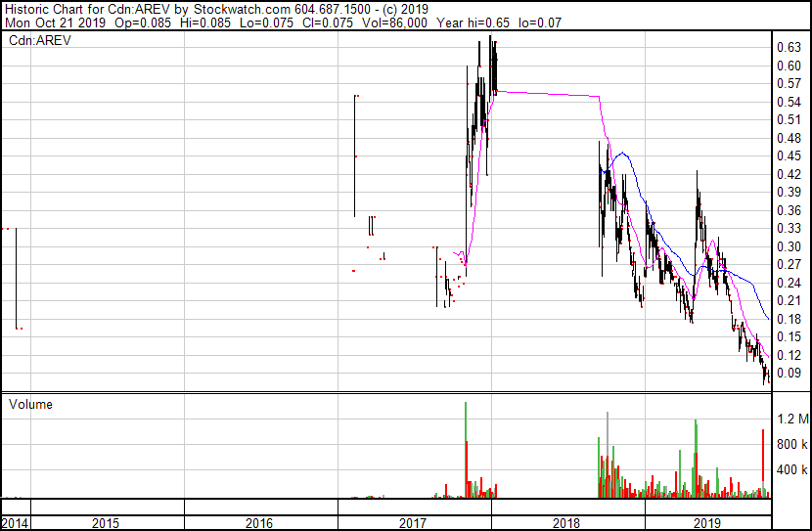Click the 0.63 price axis label
This screenshot has height=531, width=812.
[x=789, y=48]
